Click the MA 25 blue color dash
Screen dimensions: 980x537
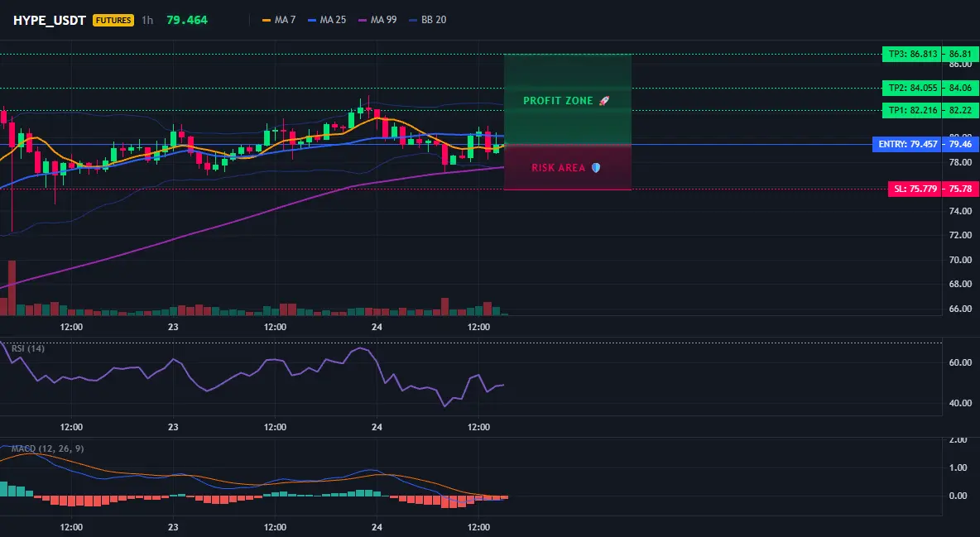[312, 20]
